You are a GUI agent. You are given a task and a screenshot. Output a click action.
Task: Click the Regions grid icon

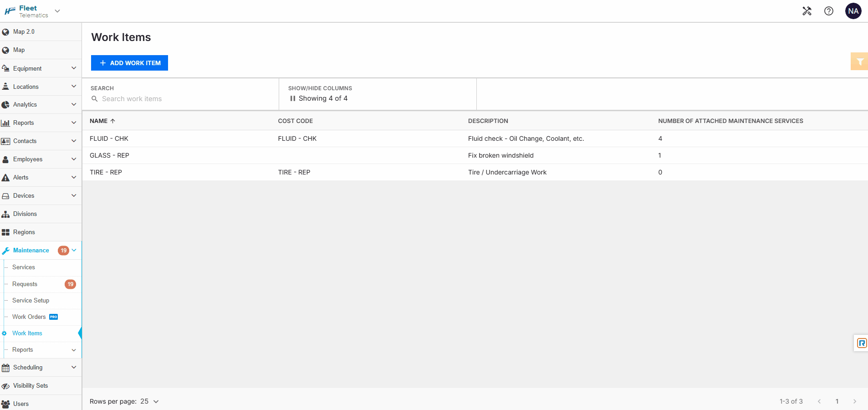point(5,232)
